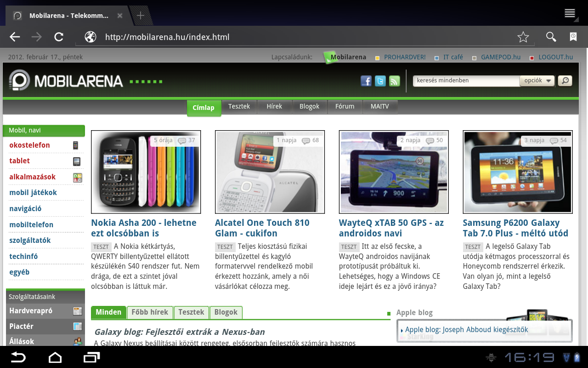The image size is (588, 368).
Task: Click the 37 comments count on Nokia article
Action: (187, 140)
